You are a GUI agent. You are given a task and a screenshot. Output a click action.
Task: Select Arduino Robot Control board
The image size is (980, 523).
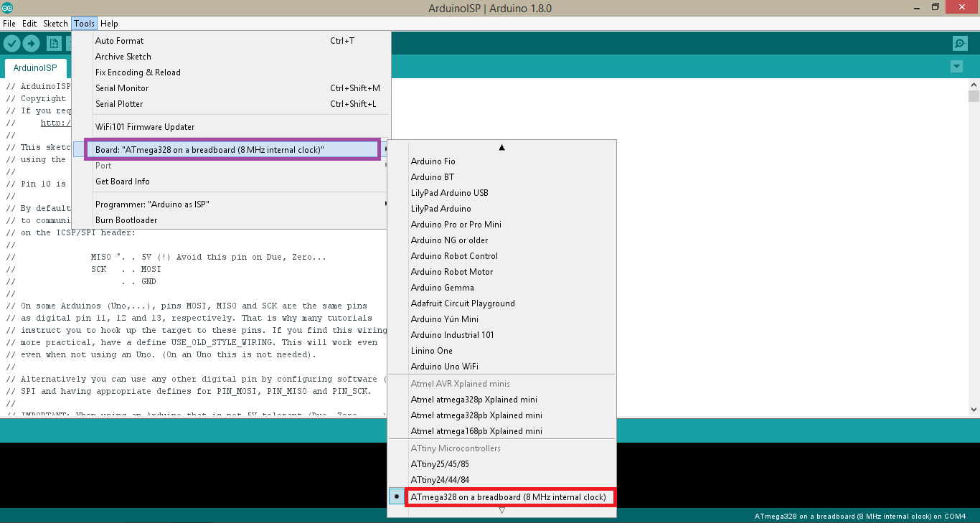tap(501, 256)
